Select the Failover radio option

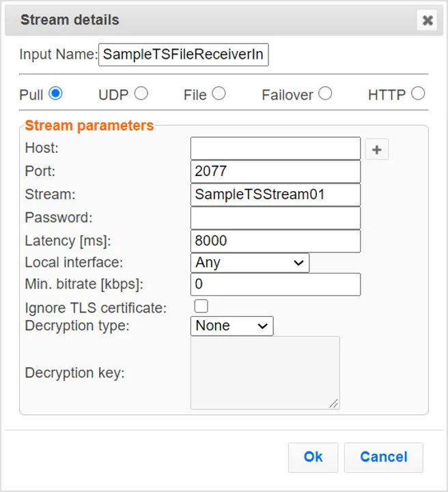[325, 93]
